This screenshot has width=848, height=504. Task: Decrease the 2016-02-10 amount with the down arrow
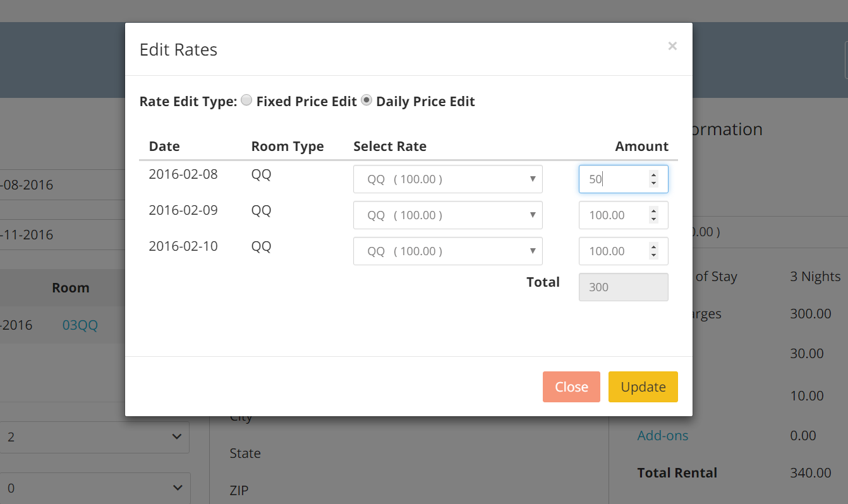point(653,256)
